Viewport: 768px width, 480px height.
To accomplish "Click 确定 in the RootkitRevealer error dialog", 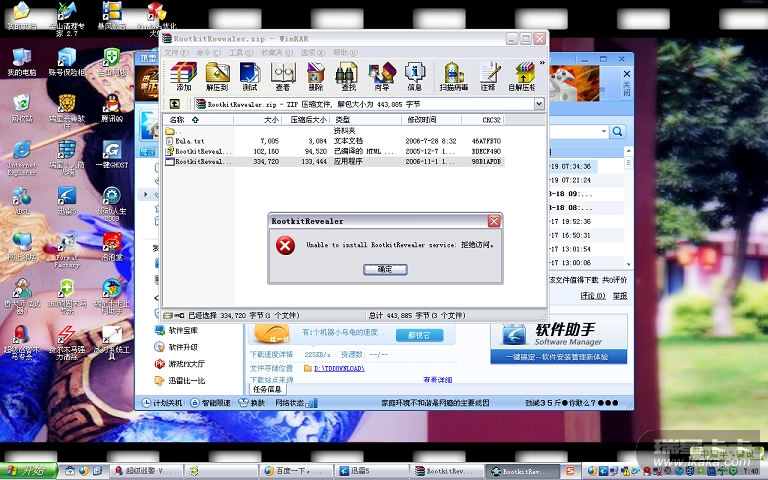I will coord(385,269).
